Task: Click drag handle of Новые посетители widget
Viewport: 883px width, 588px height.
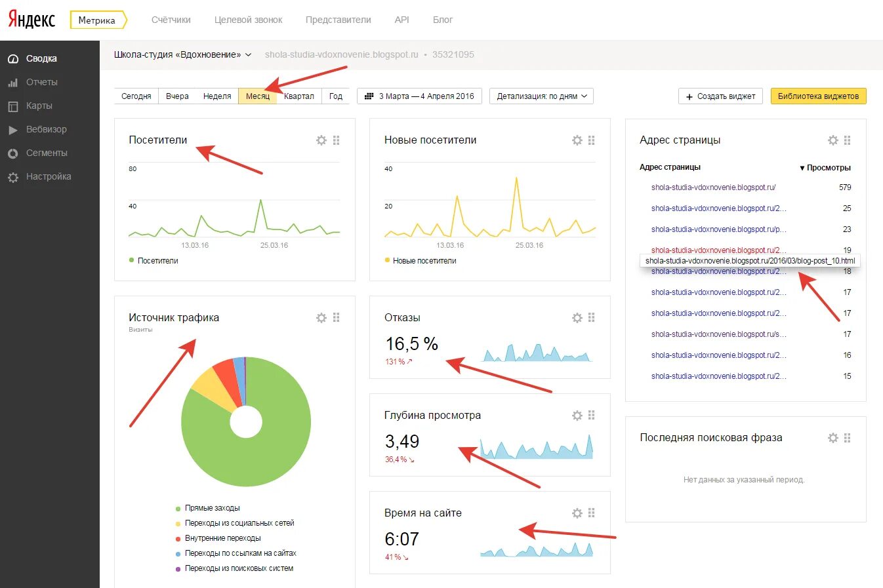Action: point(592,140)
